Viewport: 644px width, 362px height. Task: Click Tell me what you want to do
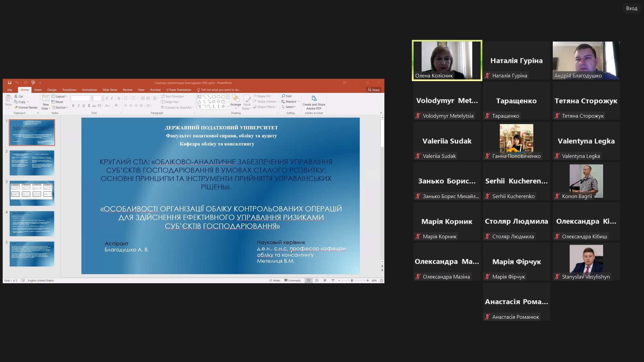(x=219, y=90)
